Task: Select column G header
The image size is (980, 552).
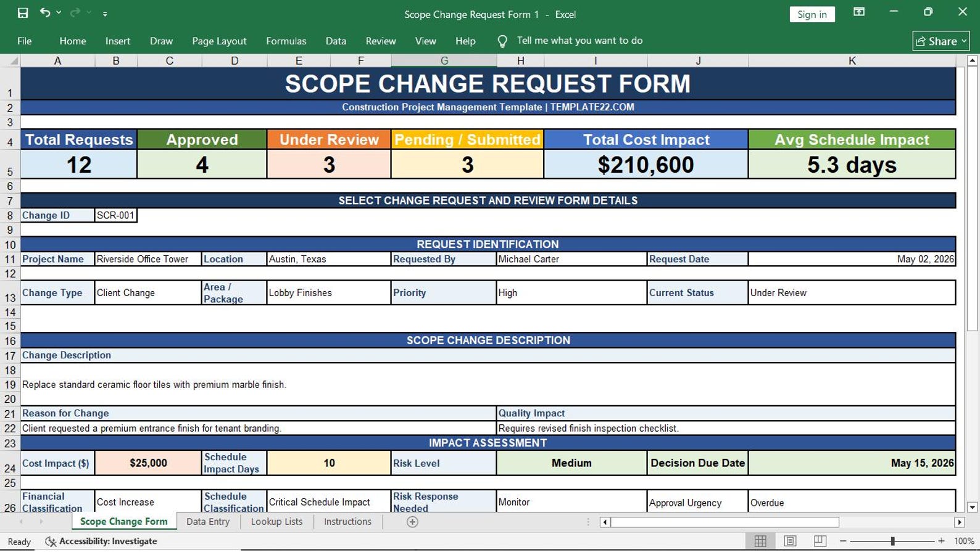Action: click(444, 60)
